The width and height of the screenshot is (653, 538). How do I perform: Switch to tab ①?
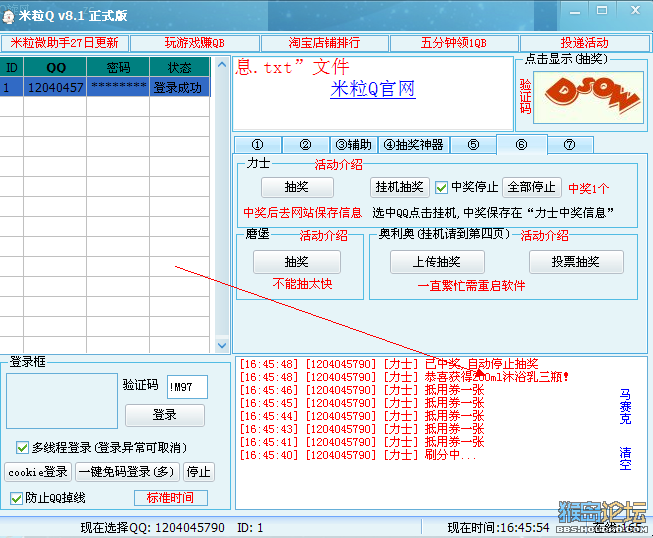pos(257,145)
